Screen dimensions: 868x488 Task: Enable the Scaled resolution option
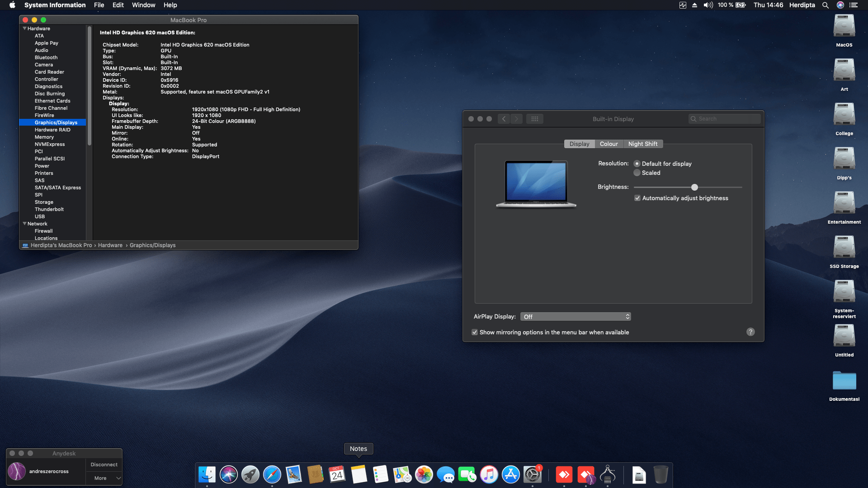pos(637,173)
